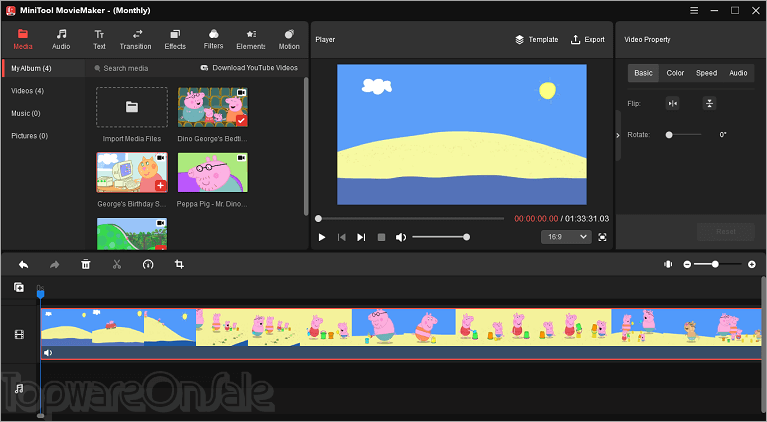Click the Reset button
This screenshot has width=767, height=422.
point(726,232)
